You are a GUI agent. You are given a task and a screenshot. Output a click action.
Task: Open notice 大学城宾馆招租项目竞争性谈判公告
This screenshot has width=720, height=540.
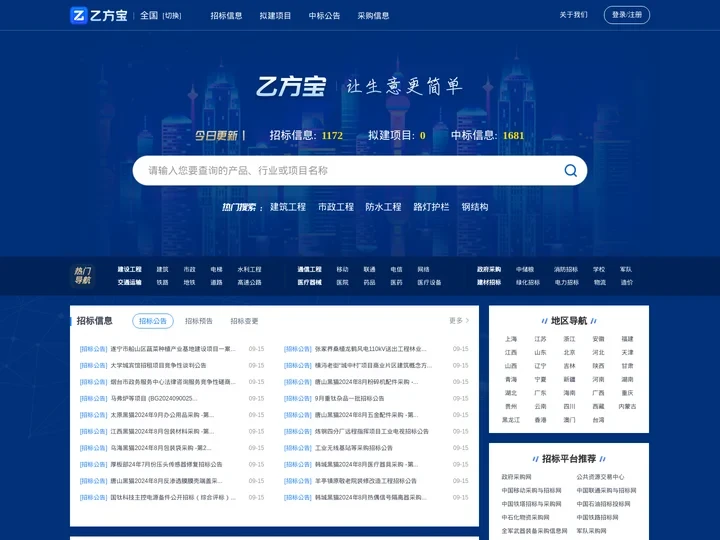(x=158, y=366)
